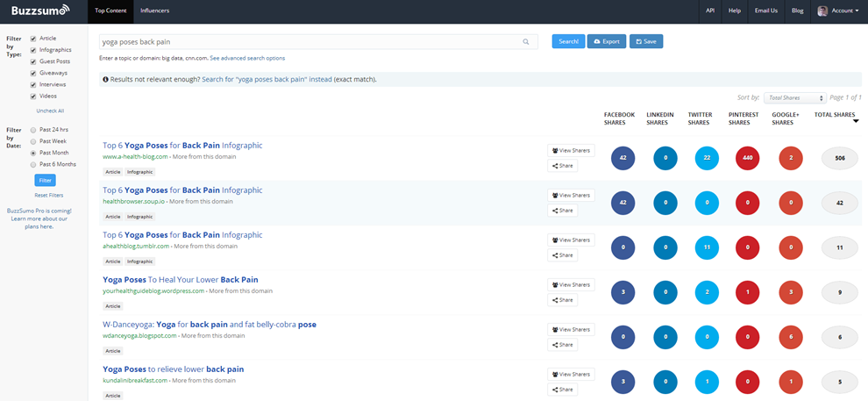Click the Uncheck All link
The image size is (868, 401).
50,111
